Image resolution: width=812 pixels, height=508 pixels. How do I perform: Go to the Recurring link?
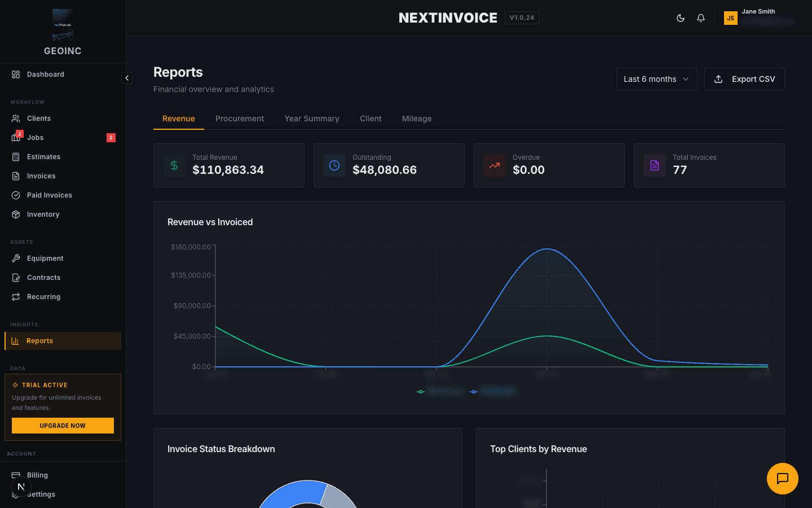click(x=63, y=297)
